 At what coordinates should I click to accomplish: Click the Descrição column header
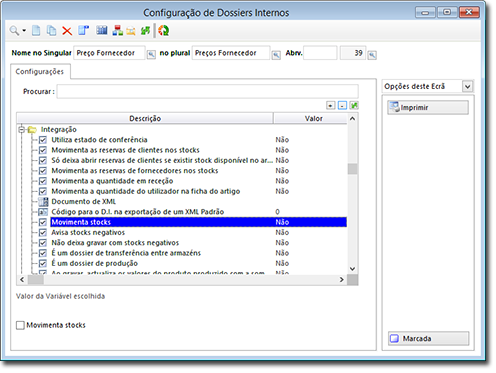click(x=145, y=118)
